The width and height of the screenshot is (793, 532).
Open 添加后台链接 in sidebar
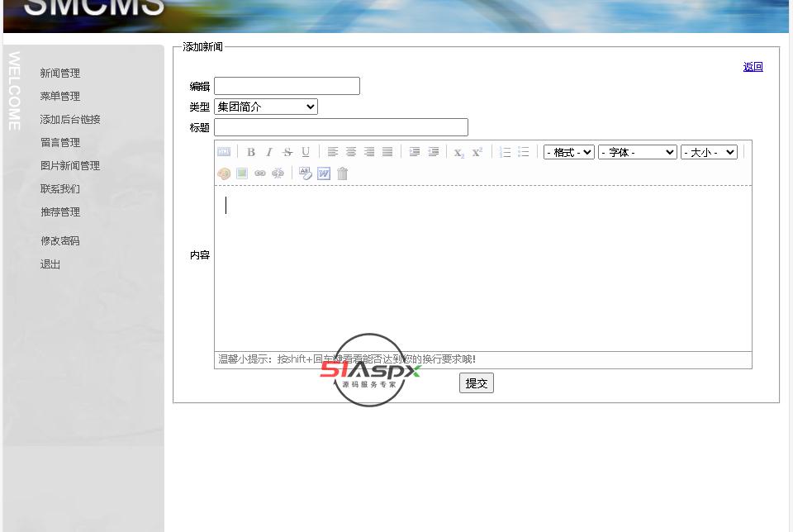click(70, 119)
